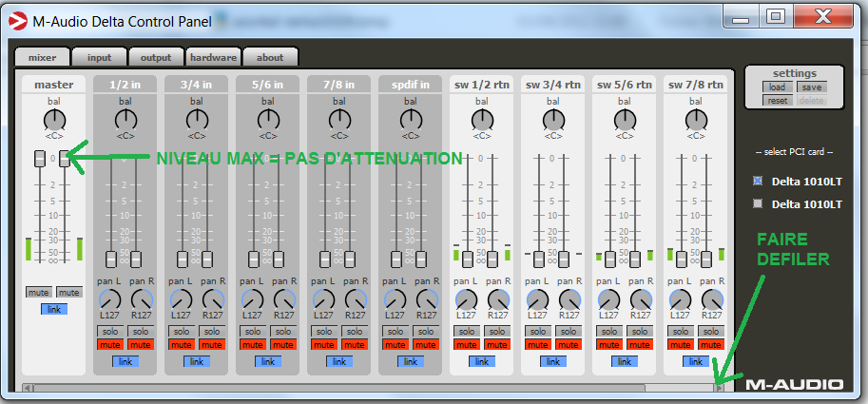Screen dimensions: 868x404
Task: Click the 5/6 in pan R knob
Action: 284,300
